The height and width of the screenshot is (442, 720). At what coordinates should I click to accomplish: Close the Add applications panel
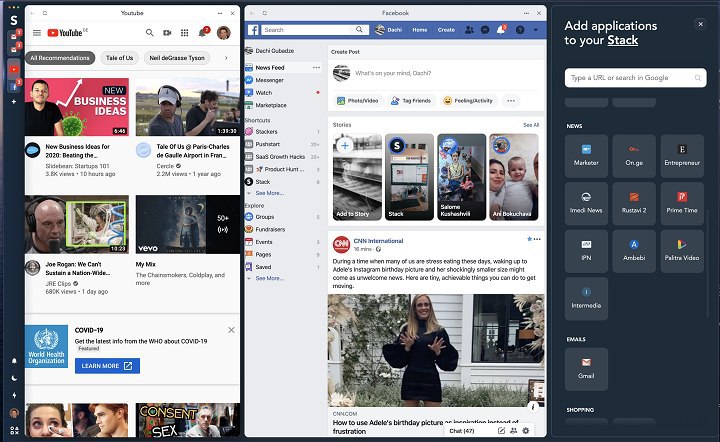coord(700,24)
